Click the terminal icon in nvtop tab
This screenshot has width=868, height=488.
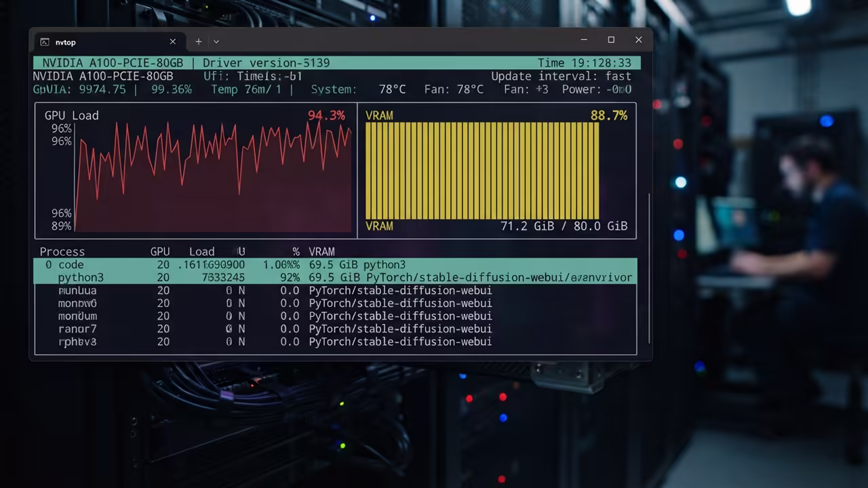point(45,42)
